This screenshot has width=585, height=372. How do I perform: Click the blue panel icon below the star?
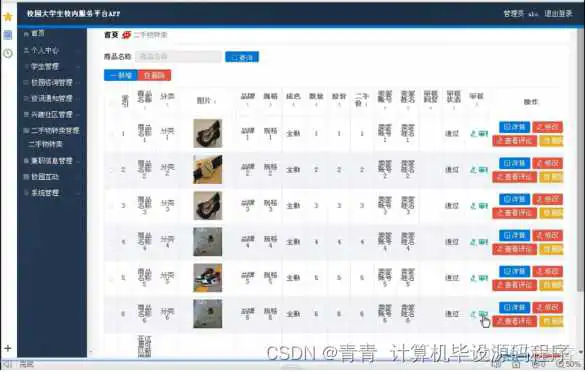click(8, 35)
